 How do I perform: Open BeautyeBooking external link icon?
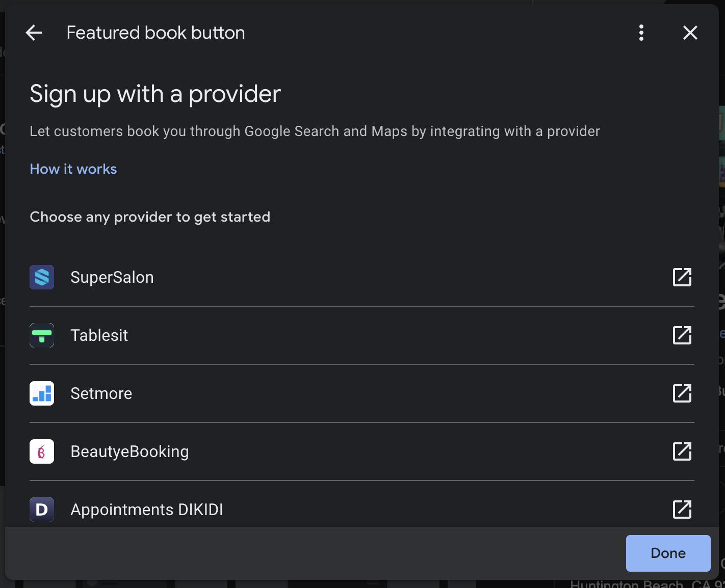pyautogui.click(x=682, y=451)
